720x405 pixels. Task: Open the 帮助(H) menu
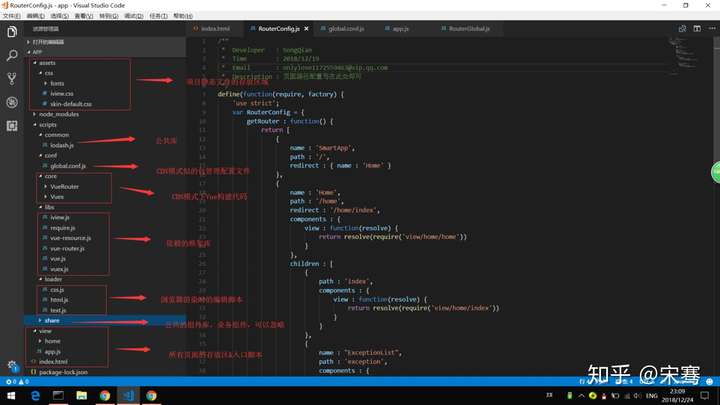tap(183, 16)
